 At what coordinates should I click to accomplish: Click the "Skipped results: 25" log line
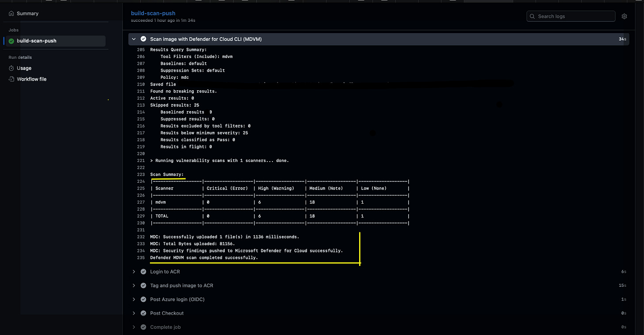(175, 105)
